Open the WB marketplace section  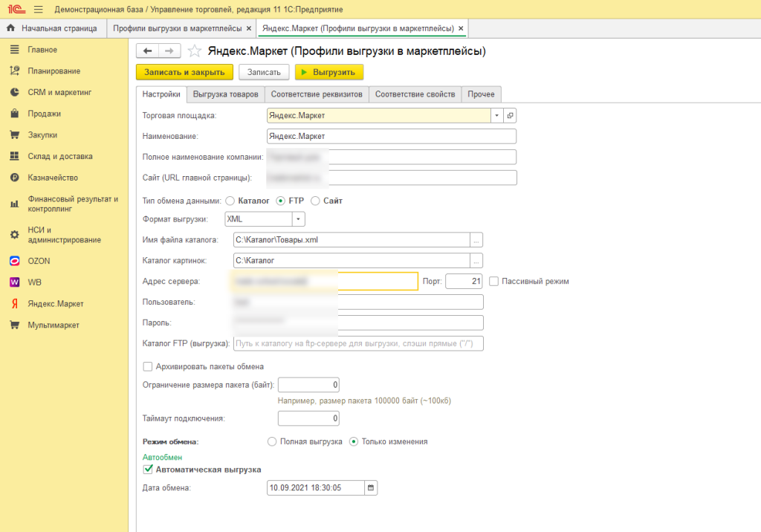coord(34,282)
